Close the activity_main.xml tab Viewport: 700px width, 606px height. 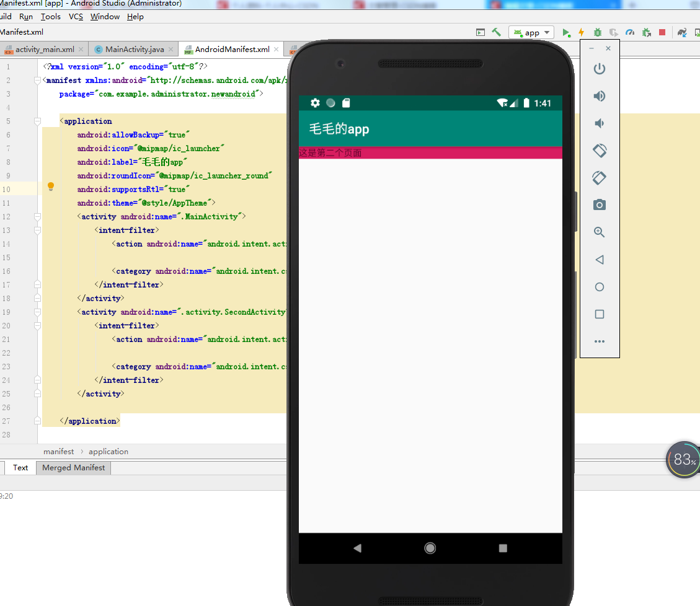[81, 50]
